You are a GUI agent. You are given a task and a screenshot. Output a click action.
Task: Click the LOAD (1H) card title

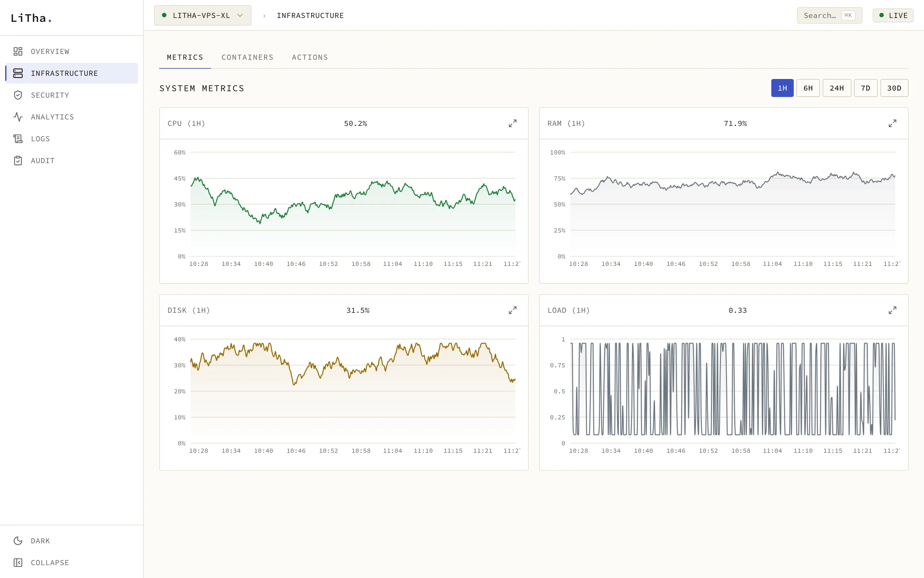[x=569, y=311]
